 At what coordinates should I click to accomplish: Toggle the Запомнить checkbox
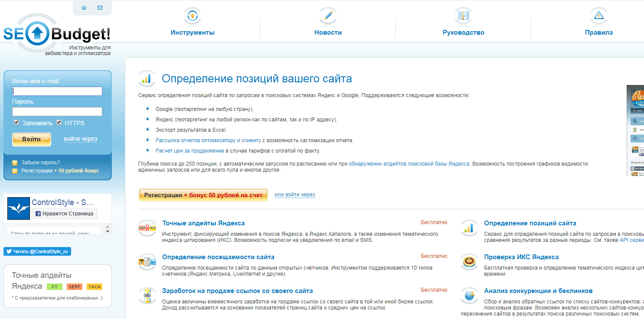tap(16, 123)
